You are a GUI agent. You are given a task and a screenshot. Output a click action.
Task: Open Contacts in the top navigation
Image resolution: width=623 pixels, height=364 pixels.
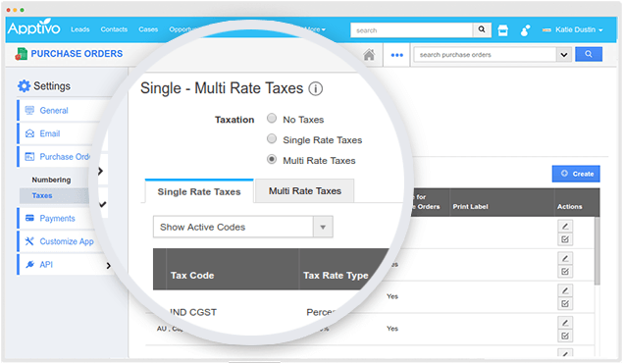[114, 29]
